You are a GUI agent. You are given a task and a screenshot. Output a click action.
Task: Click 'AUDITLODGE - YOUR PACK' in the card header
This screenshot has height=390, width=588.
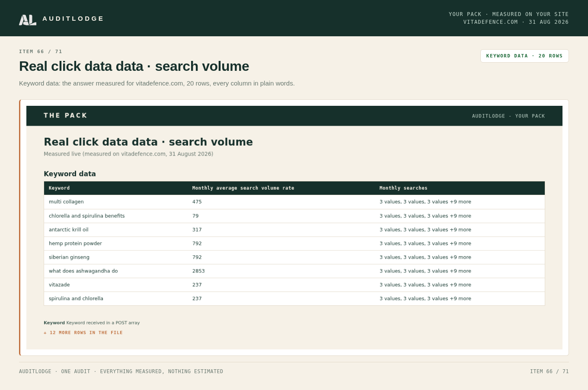click(x=508, y=116)
